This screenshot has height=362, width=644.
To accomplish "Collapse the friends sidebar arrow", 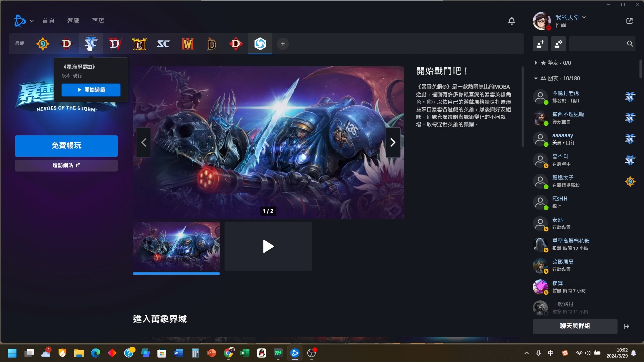I will (x=626, y=326).
